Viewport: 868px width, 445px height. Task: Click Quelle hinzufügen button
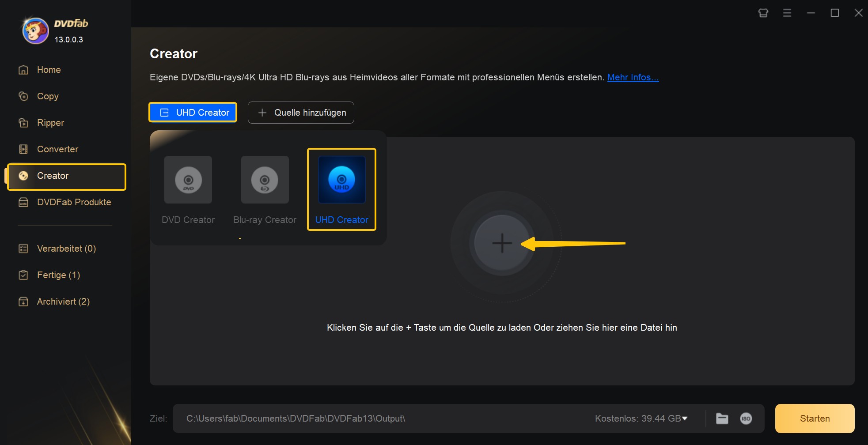(x=301, y=113)
